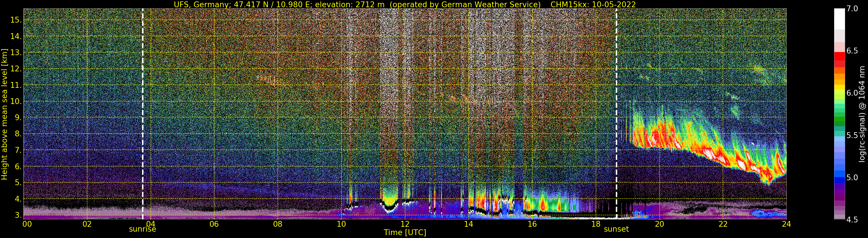Click the 4. tick label on the height axis
The image size is (868, 238).
[x=18, y=199]
